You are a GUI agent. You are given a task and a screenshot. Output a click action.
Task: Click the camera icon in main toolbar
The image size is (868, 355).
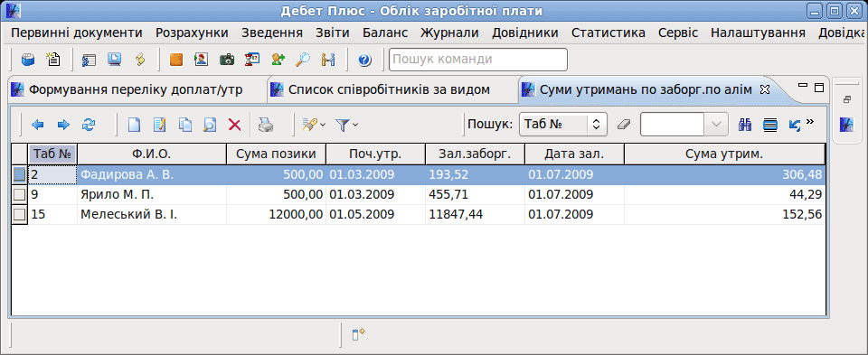227,60
